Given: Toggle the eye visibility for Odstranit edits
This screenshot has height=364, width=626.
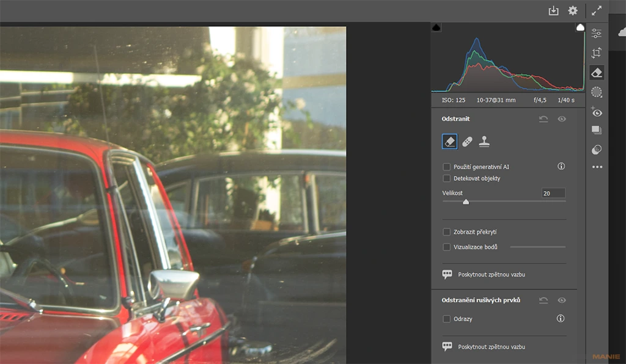Looking at the screenshot, I should point(561,118).
